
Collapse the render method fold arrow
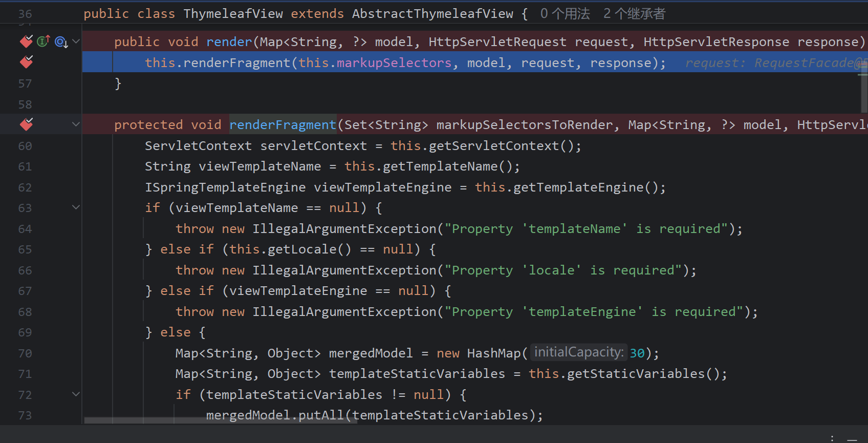[x=76, y=41]
